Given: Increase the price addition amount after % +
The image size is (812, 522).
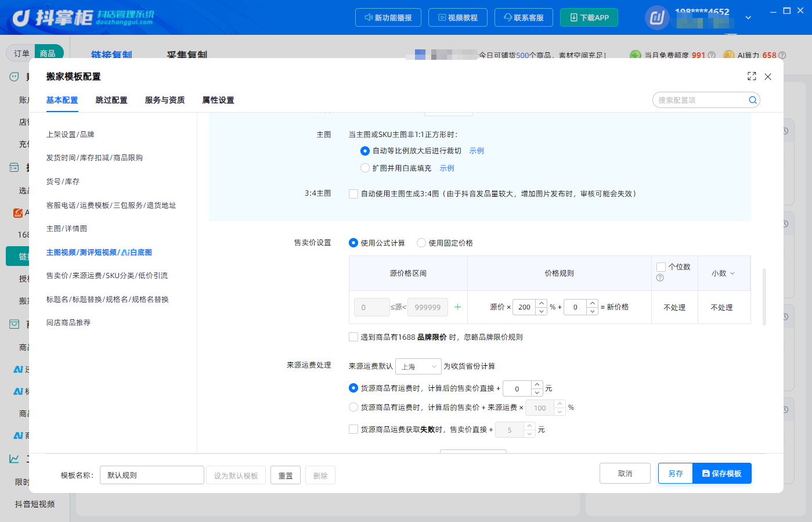Looking at the screenshot, I should tap(592, 303).
